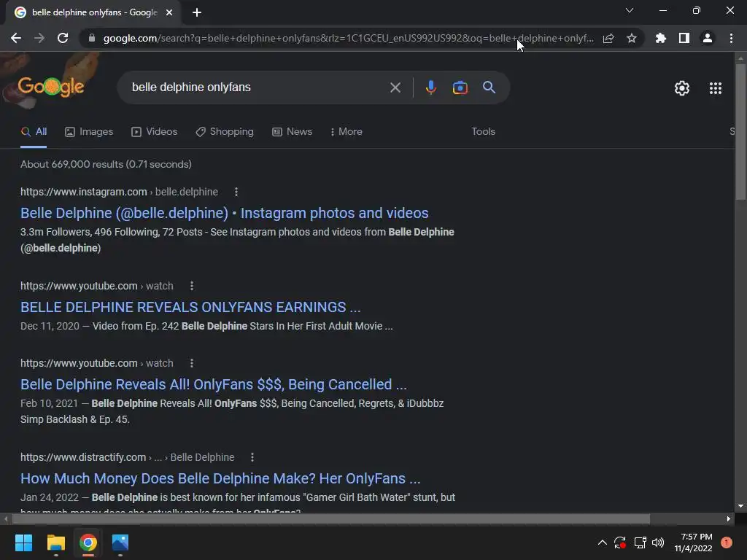Switch to Videos results tab
747x560 pixels.
155,132
